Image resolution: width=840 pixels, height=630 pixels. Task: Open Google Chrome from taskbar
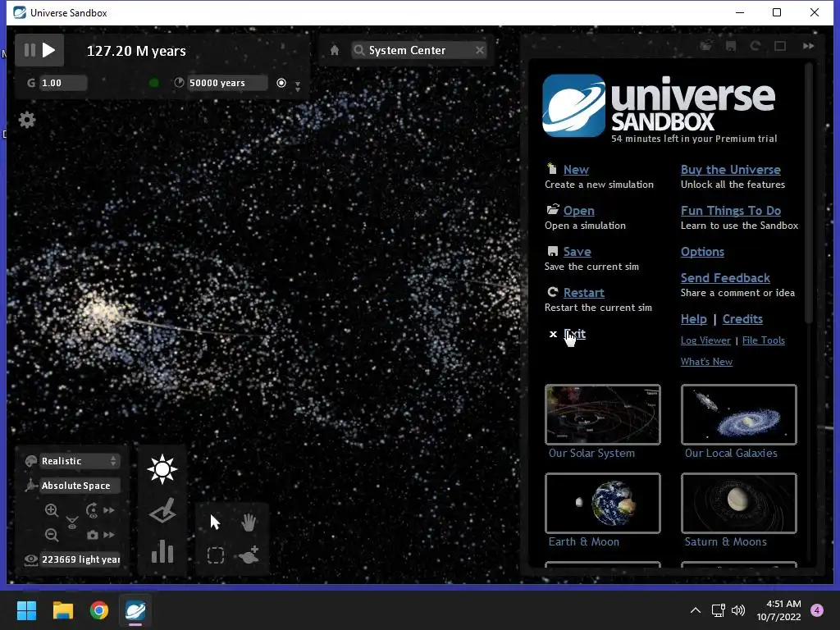click(99, 610)
